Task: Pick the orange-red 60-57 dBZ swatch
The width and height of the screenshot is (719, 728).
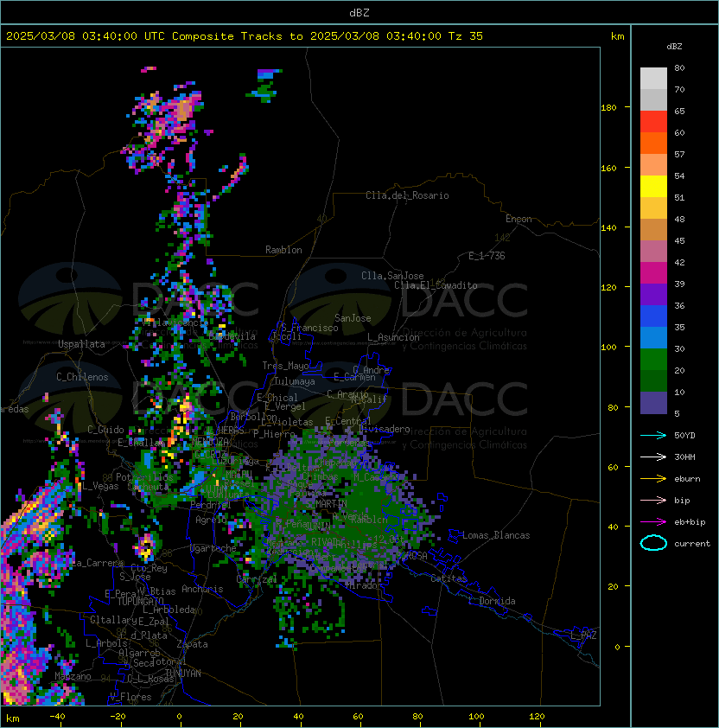Action: click(653, 143)
